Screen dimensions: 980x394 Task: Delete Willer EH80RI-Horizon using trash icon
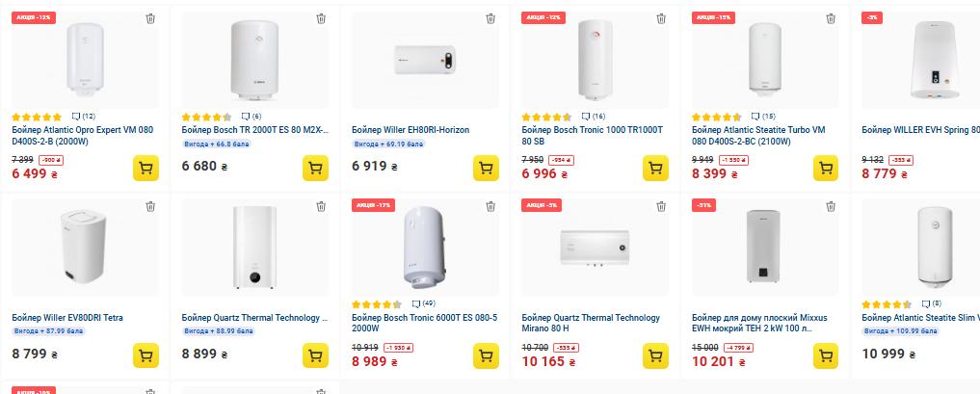pyautogui.click(x=490, y=18)
